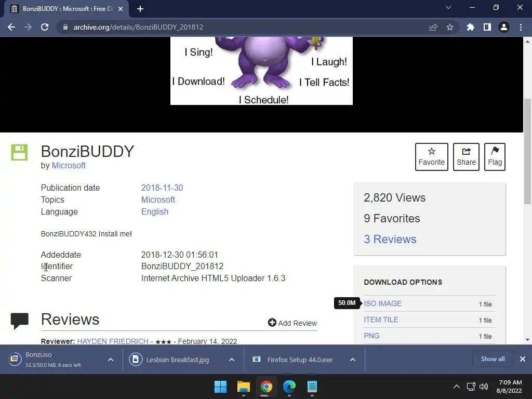532x399 pixels.
Task: Open the tab search chevron
Action: pyautogui.click(x=448, y=7)
